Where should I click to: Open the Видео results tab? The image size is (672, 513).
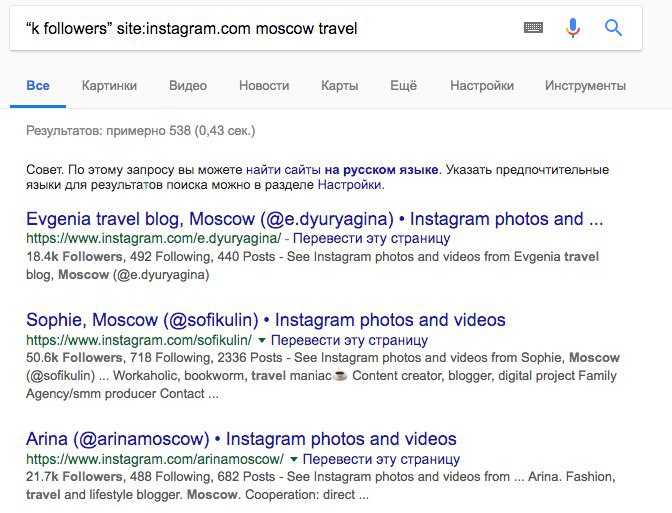pos(188,86)
